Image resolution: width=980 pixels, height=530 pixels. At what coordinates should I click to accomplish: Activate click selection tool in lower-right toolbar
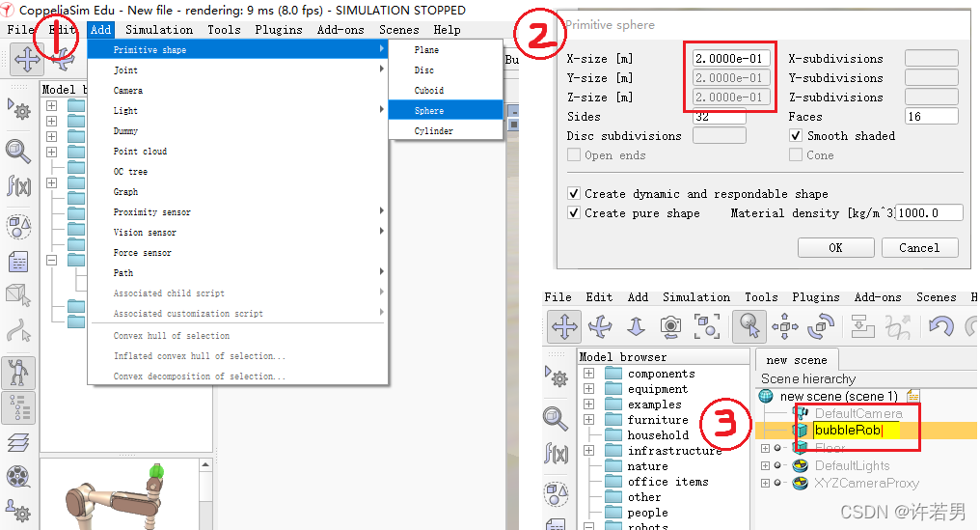pos(749,326)
